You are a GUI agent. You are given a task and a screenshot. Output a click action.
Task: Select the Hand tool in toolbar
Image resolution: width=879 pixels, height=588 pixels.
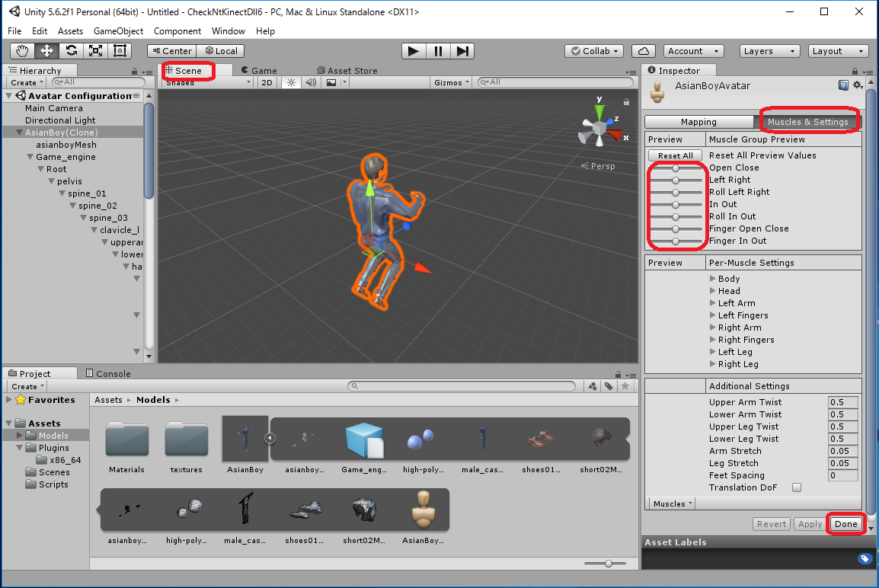click(22, 51)
